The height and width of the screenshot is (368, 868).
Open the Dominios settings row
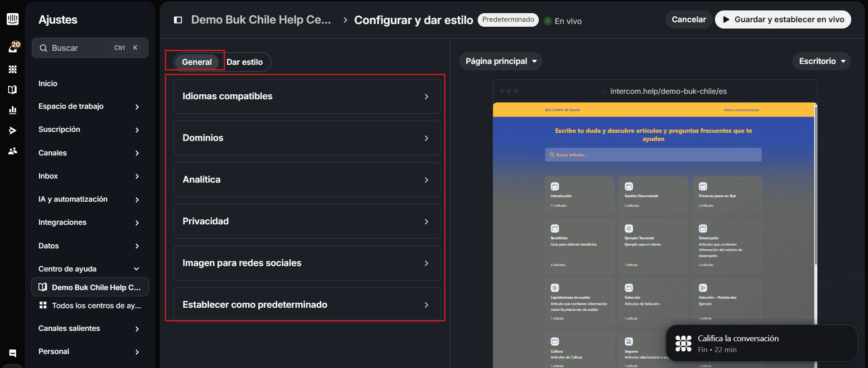(x=307, y=138)
